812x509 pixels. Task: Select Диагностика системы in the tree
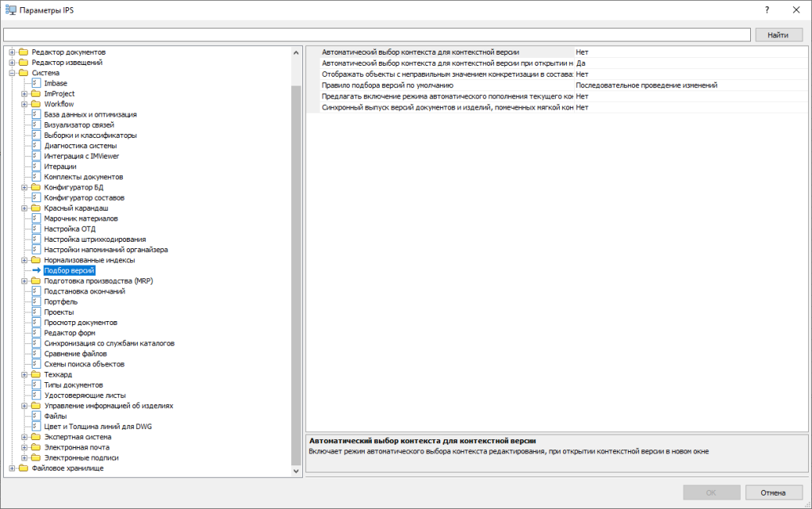(x=80, y=146)
